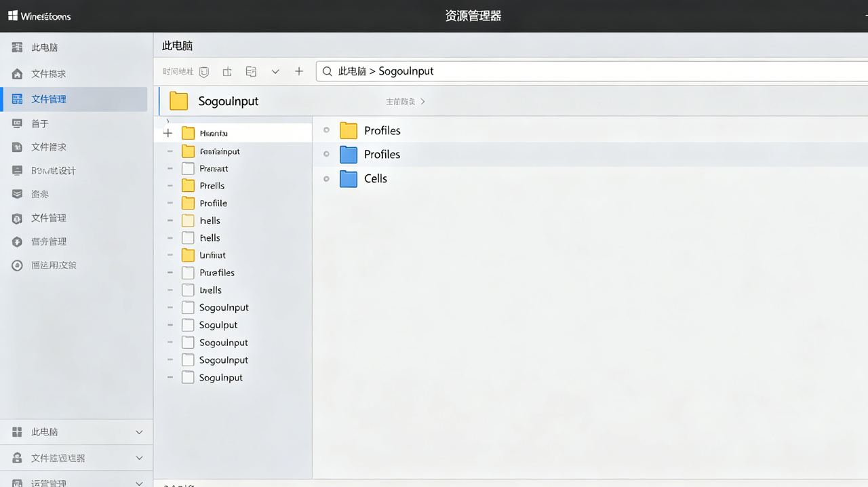The image size is (868, 487).
Task: Collapse the Pruefiles tree row via its minus
Action: 170,273
